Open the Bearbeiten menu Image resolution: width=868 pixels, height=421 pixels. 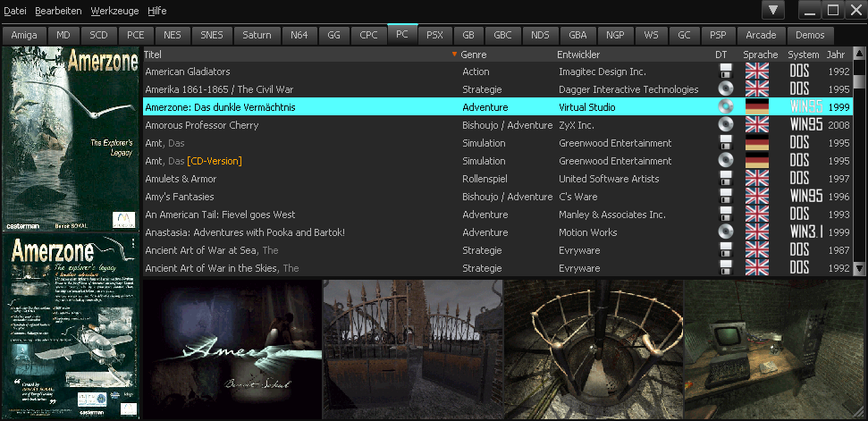(58, 11)
